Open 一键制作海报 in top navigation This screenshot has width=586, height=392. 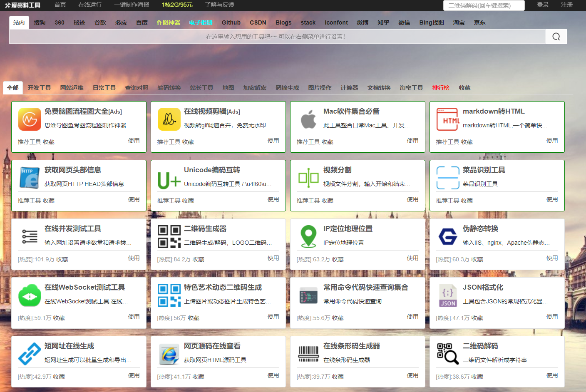pyautogui.click(x=132, y=5)
